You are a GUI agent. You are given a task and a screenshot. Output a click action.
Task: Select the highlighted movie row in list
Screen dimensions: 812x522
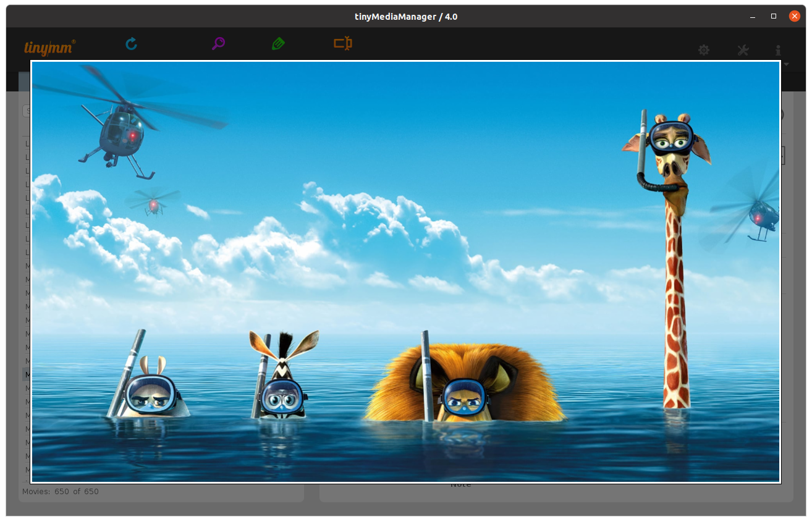27,374
